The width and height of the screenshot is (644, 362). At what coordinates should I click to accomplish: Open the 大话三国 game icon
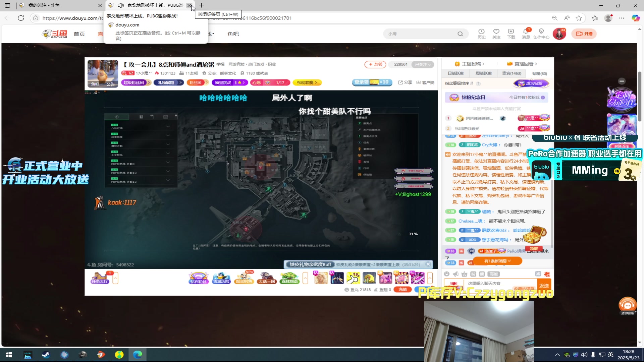[x=267, y=278]
